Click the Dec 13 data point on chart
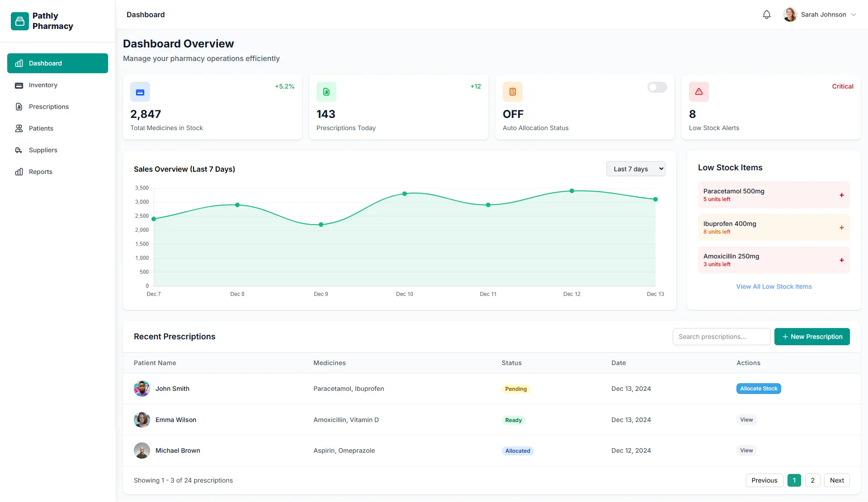This screenshot has height=502, width=868. 656,199
